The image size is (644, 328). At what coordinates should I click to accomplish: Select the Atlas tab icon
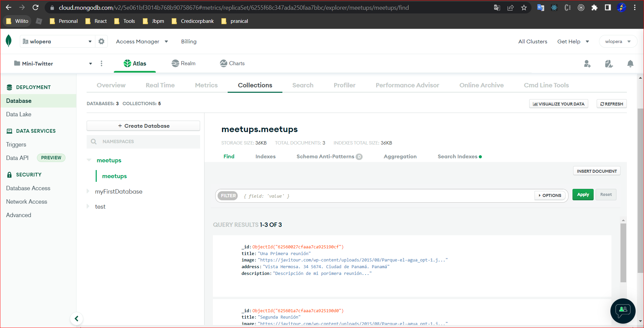(128, 63)
